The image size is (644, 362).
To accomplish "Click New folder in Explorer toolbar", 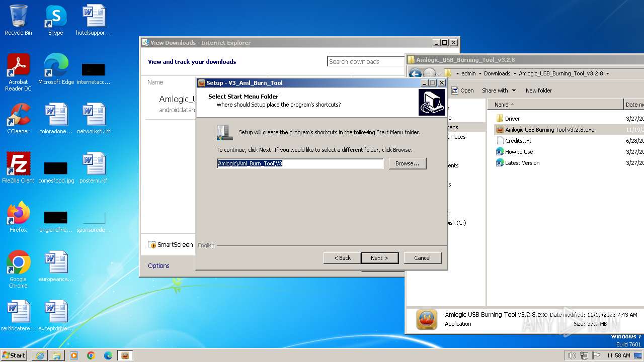I will pyautogui.click(x=539, y=90).
